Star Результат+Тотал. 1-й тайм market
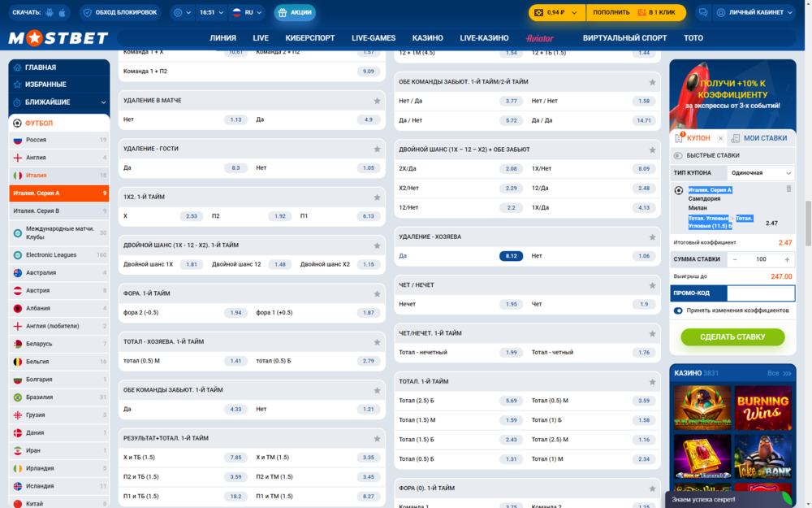 (377, 439)
